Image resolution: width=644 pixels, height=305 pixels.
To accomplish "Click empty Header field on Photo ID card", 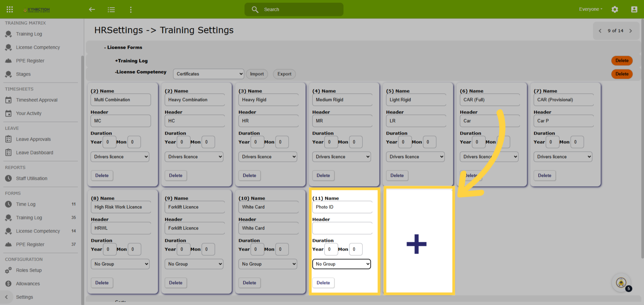I will pyautogui.click(x=342, y=228).
